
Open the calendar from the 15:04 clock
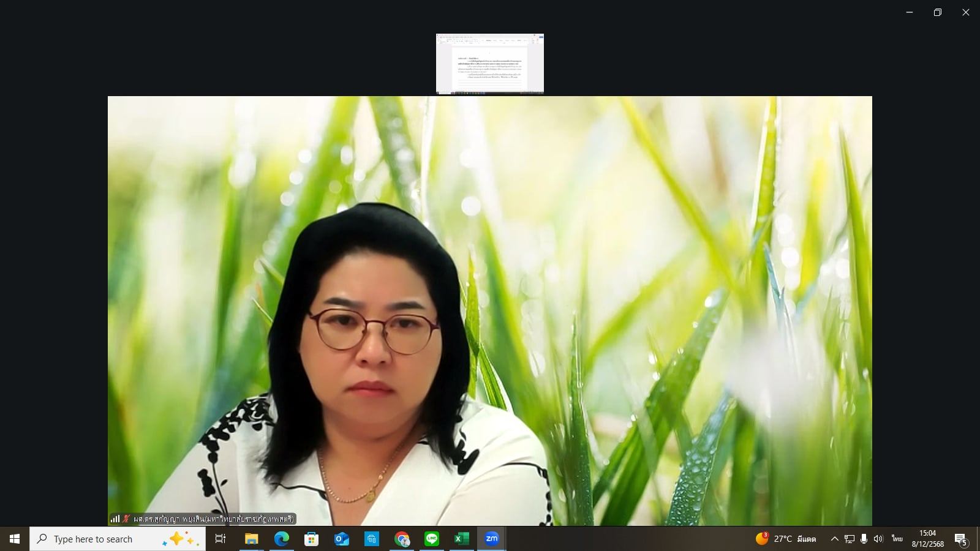927,539
